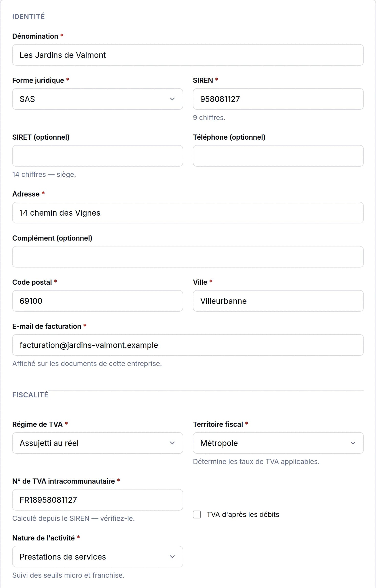
Task: Focus the N° de TVA intracommunautaire field
Action: coord(97,500)
